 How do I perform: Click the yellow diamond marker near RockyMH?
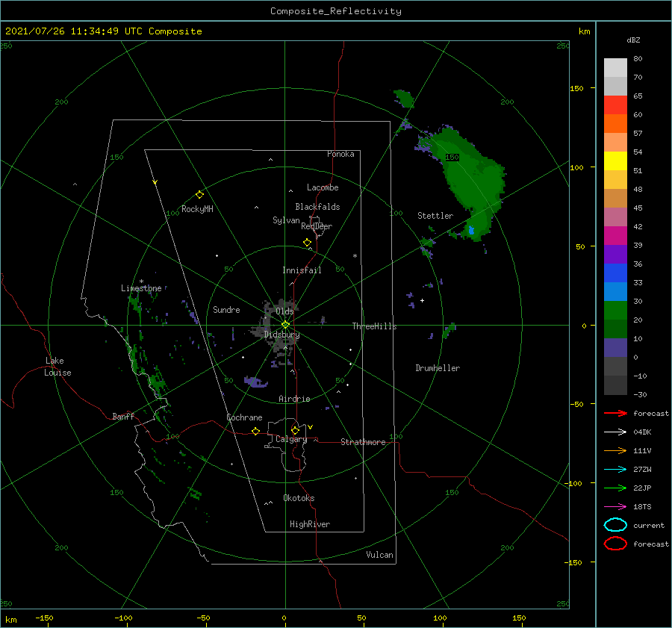coord(199,195)
